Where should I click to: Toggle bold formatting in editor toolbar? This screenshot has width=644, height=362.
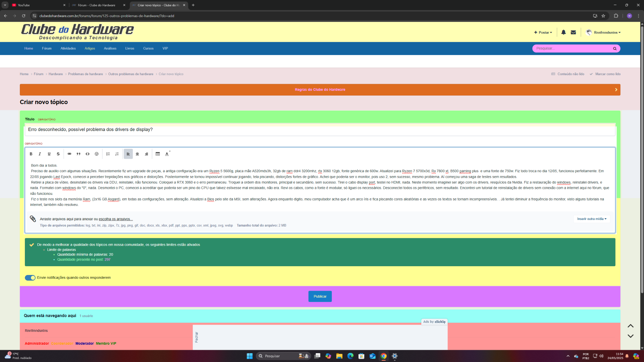[31, 154]
